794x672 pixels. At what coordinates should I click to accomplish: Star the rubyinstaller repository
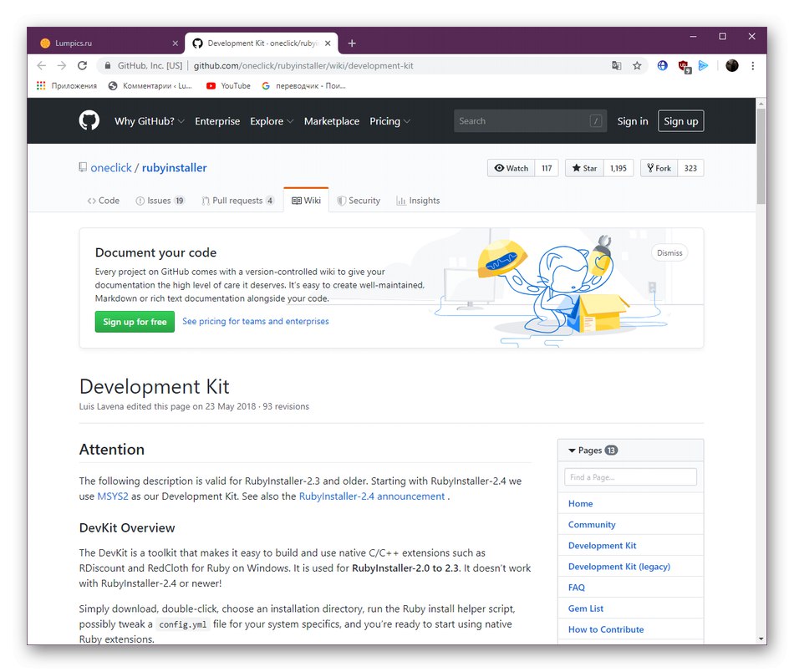(x=584, y=168)
